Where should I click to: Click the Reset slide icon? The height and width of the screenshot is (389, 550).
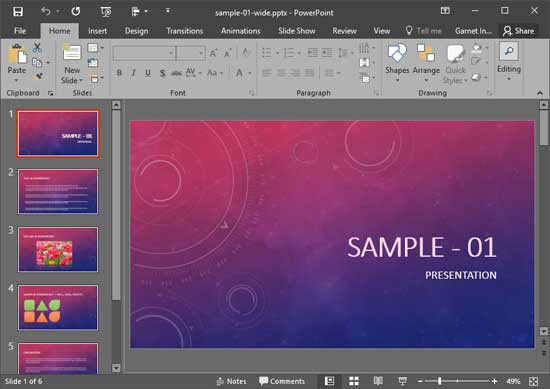(93, 63)
